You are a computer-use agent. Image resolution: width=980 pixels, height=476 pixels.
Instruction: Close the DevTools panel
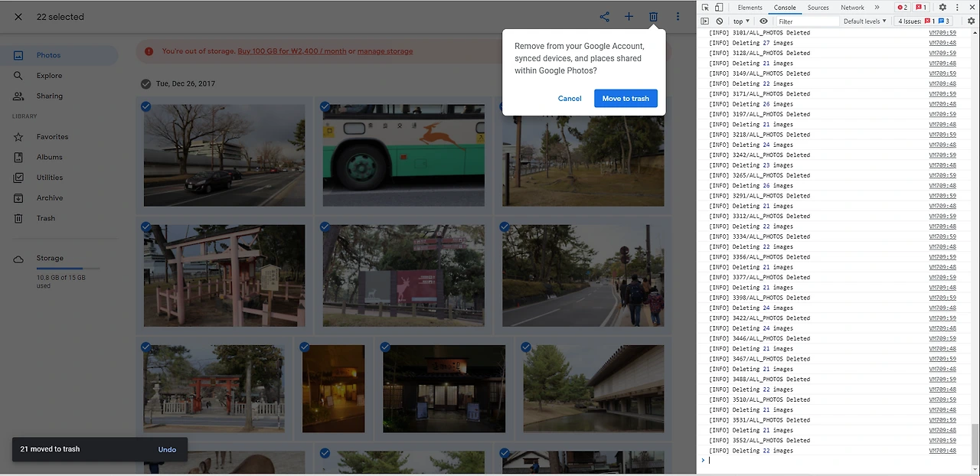pos(972,8)
